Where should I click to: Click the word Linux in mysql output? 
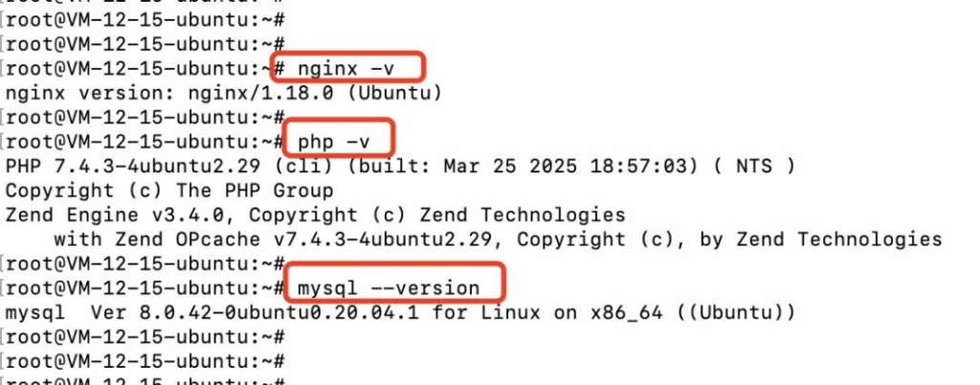tap(504, 312)
